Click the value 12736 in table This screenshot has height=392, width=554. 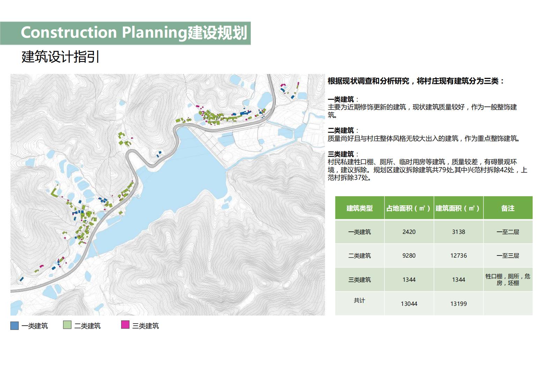pyautogui.click(x=458, y=256)
